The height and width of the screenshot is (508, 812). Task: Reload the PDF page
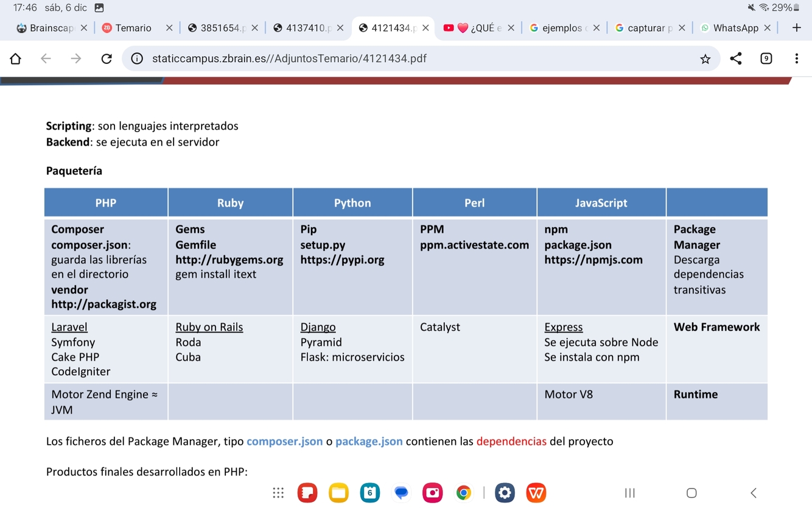107,58
